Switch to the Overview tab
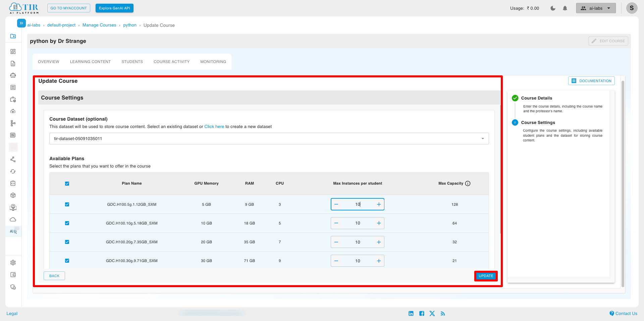Viewport: 644px width, 321px height. [49, 62]
